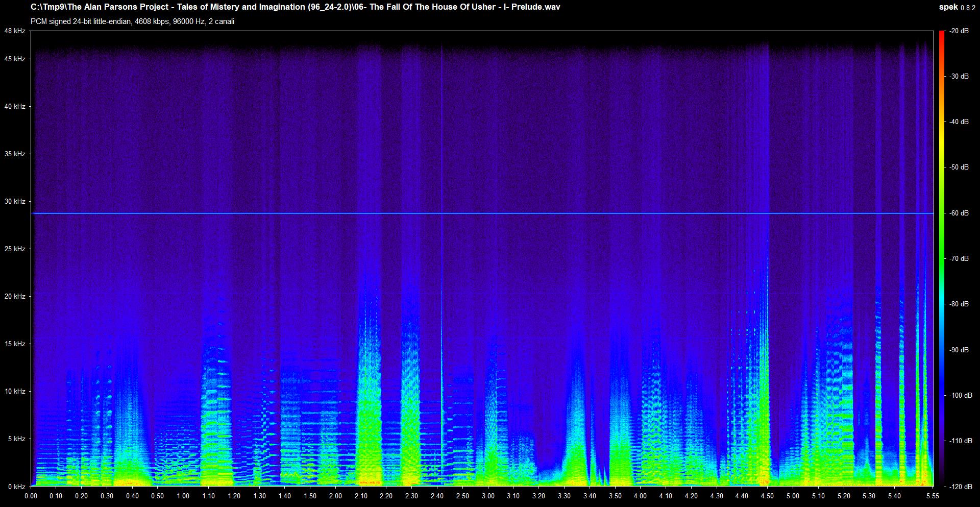Click the 5:55 end time label

pos(932,496)
